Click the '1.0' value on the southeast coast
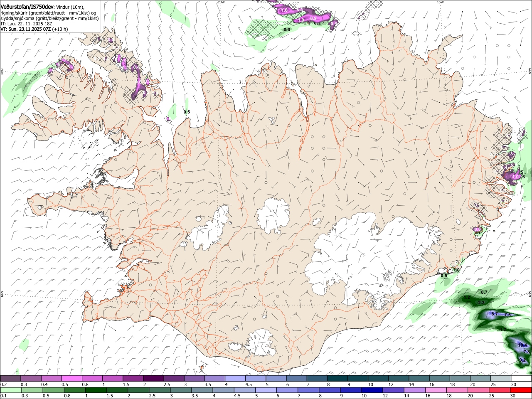 click(456, 270)
